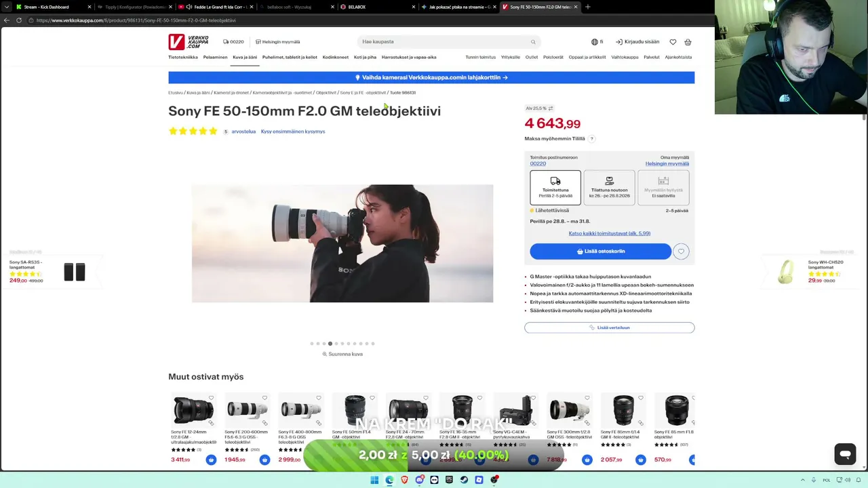The width and height of the screenshot is (868, 488).
Task: Close the Stream - Kick Dashboard tab
Action: [x=89, y=7]
